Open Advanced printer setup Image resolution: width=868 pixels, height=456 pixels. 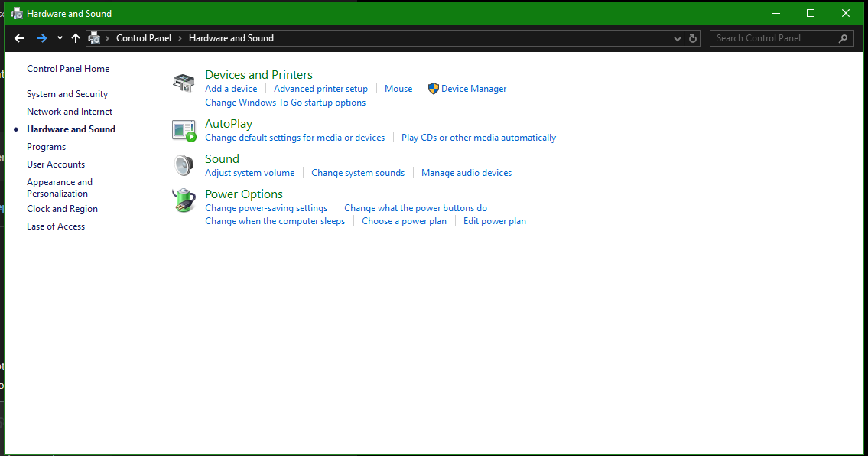point(321,89)
